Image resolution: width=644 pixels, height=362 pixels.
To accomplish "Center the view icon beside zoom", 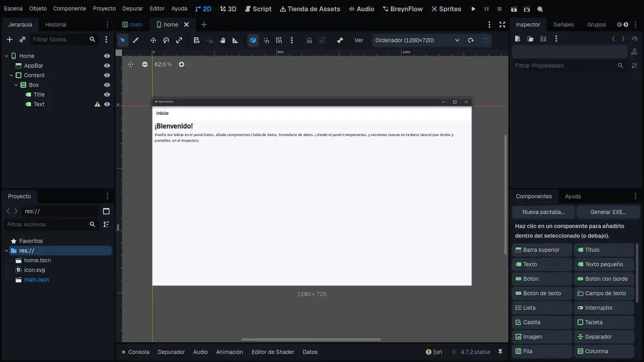I will (130, 64).
